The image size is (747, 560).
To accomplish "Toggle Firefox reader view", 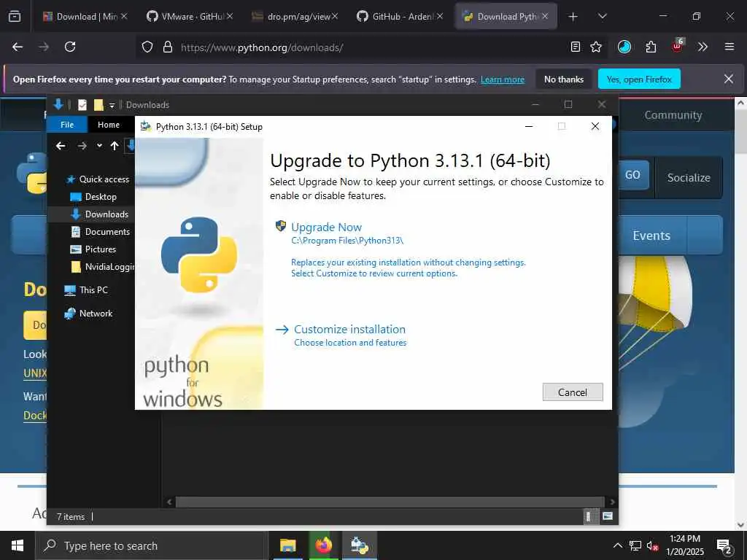I will coord(576,47).
